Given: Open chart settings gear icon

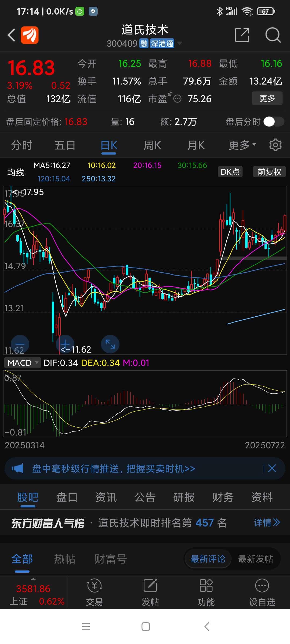Looking at the screenshot, I should [x=275, y=145].
